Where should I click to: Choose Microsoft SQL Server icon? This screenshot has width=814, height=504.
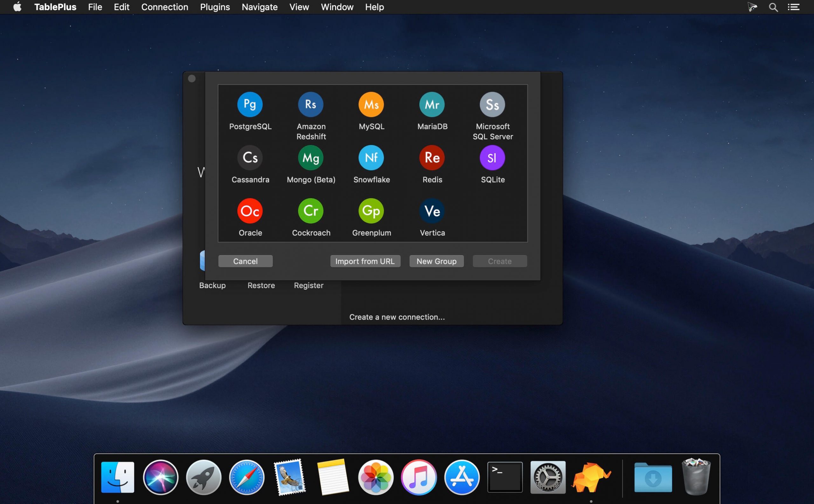pos(492,104)
